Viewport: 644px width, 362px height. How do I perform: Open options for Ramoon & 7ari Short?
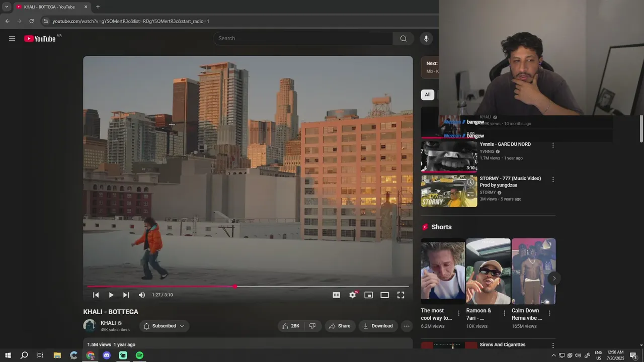pyautogui.click(x=504, y=313)
